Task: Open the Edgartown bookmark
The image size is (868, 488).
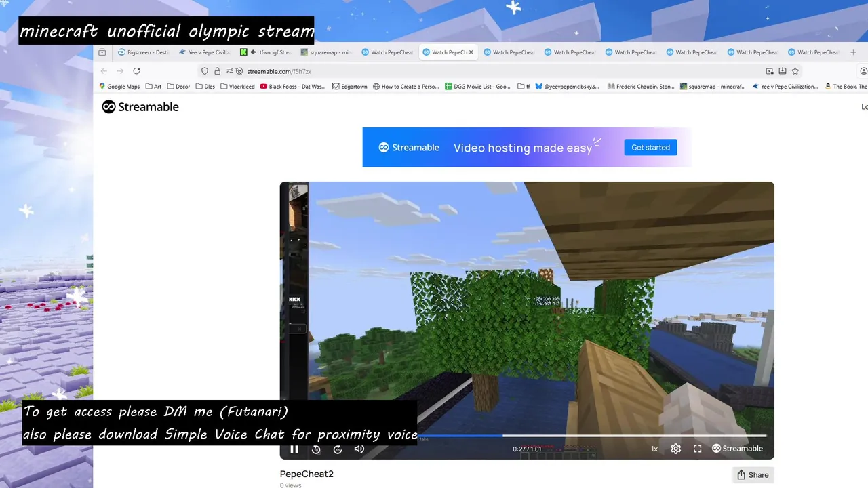Action: tap(350, 87)
